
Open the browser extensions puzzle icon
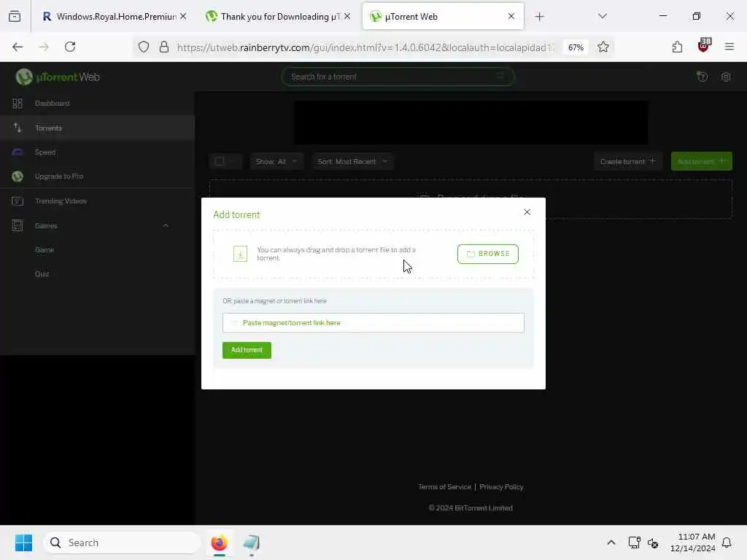point(677,47)
